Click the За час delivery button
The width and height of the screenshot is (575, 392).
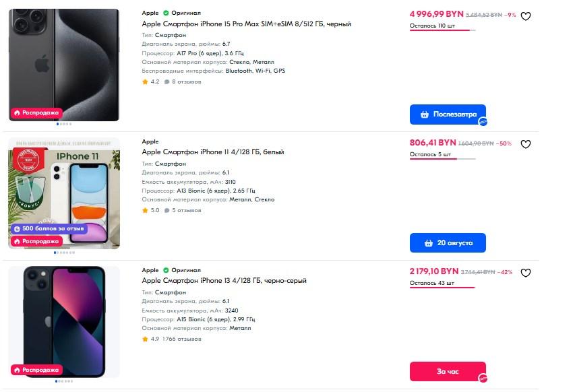(448, 371)
